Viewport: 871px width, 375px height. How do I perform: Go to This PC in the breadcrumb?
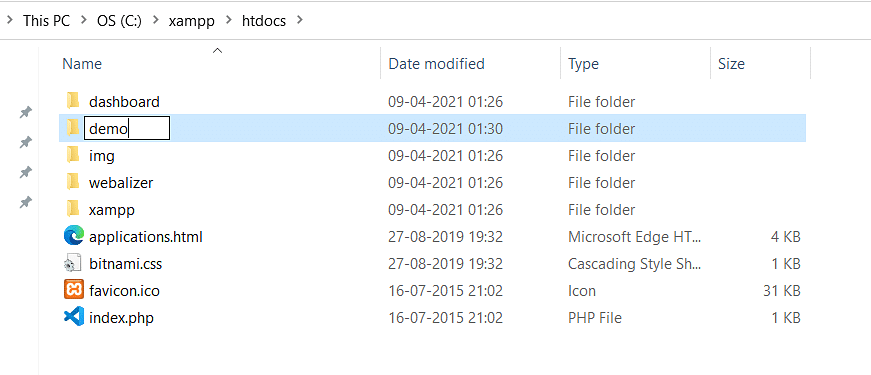47,21
